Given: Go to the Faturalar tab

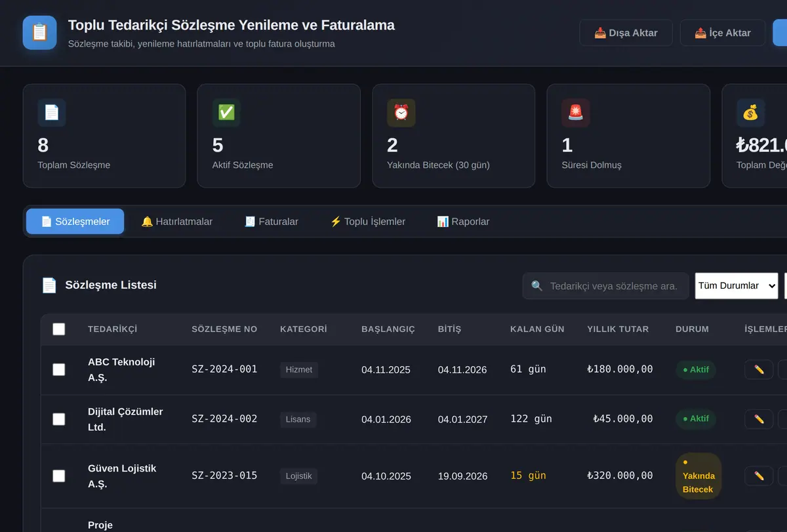Looking at the screenshot, I should coord(271,222).
